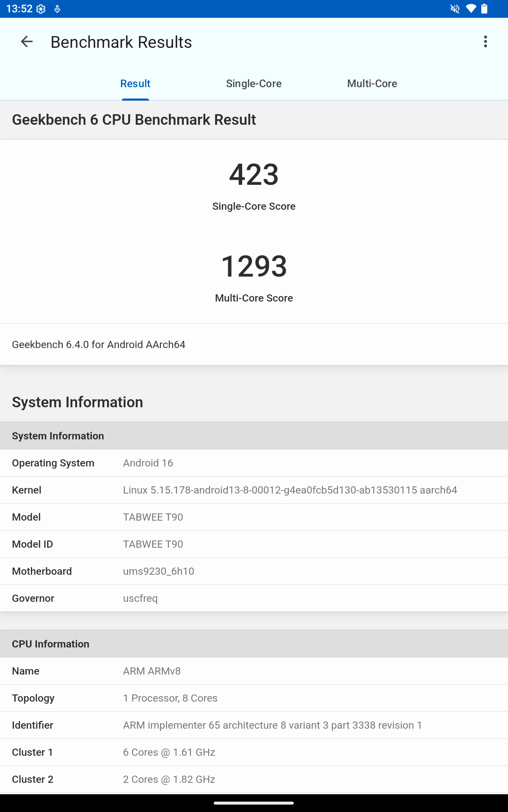Tap the settings gear in status bar
The width and height of the screenshot is (508, 812).
click(x=41, y=9)
